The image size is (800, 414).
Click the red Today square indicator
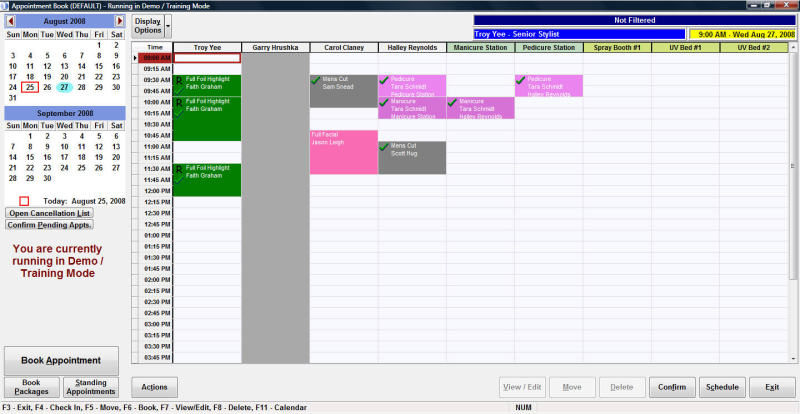pyautogui.click(x=24, y=201)
